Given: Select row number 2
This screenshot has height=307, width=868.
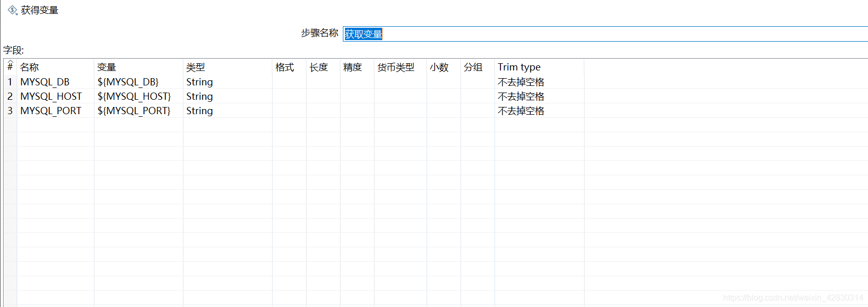Looking at the screenshot, I should tap(10, 96).
